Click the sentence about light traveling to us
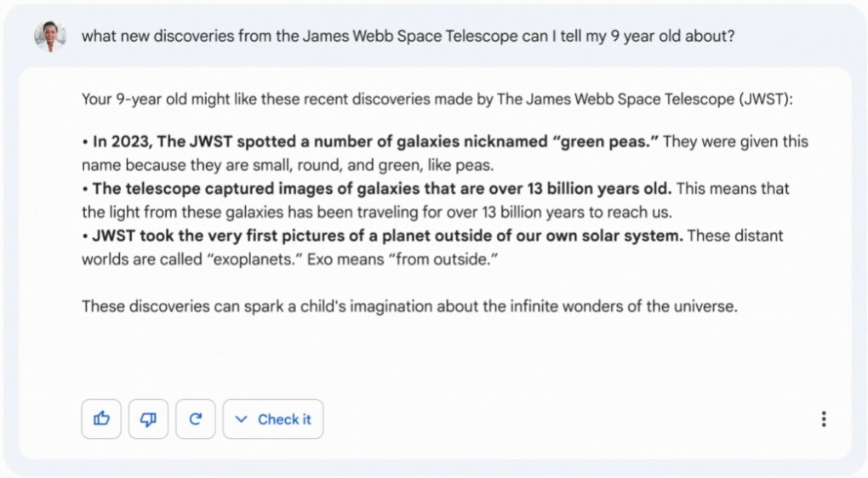This screenshot has height=478, width=868. (x=373, y=212)
